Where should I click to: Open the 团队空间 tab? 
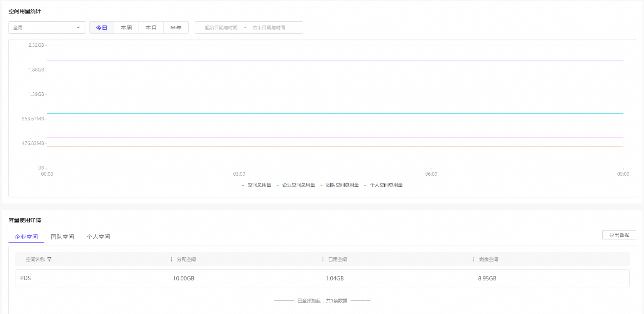[62, 237]
